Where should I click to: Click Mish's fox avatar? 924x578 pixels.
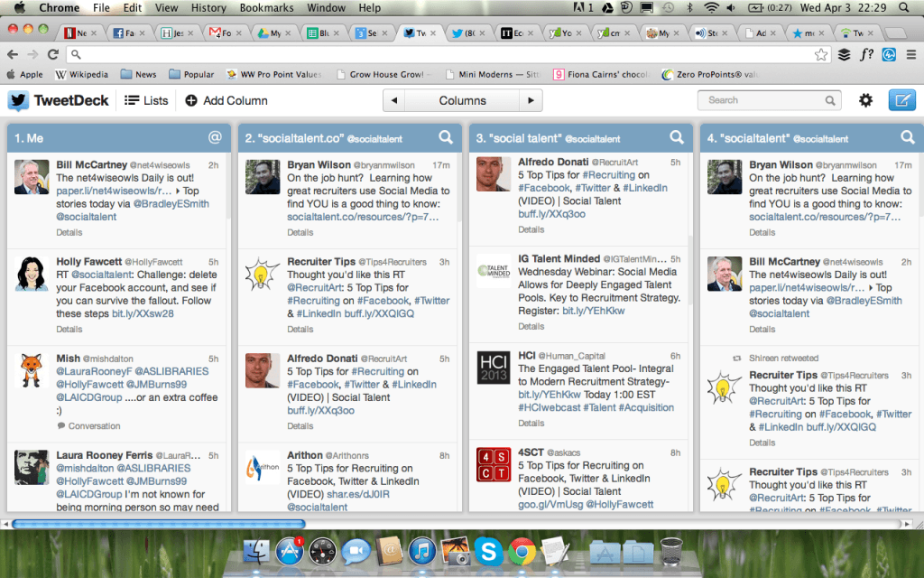[x=32, y=370]
